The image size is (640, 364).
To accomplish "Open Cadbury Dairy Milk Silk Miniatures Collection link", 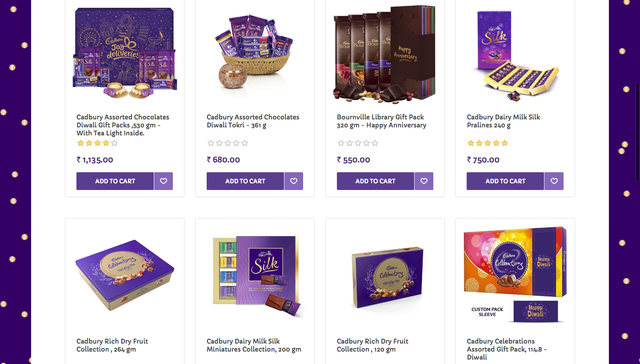I will (x=254, y=345).
